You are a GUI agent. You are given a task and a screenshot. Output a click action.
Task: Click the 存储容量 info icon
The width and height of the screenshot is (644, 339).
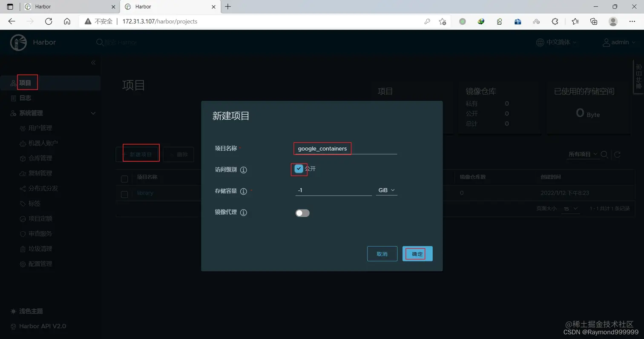243,190
